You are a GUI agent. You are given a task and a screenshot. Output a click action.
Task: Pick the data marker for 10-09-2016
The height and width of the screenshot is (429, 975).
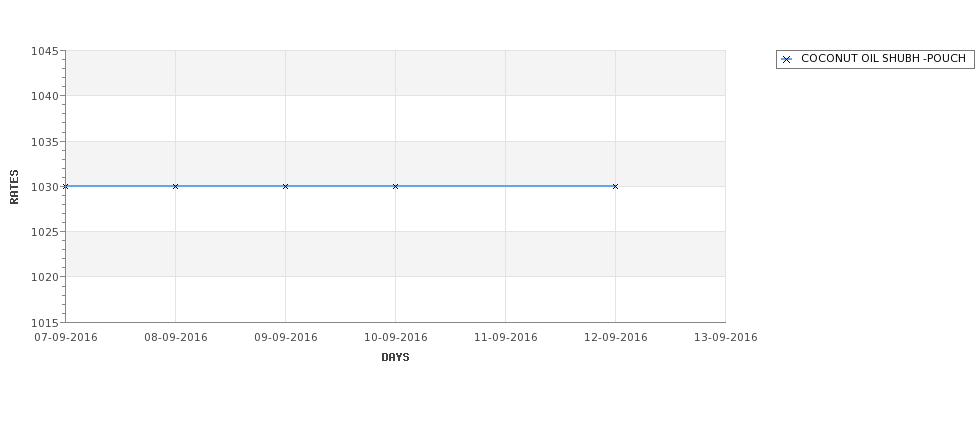(x=396, y=186)
